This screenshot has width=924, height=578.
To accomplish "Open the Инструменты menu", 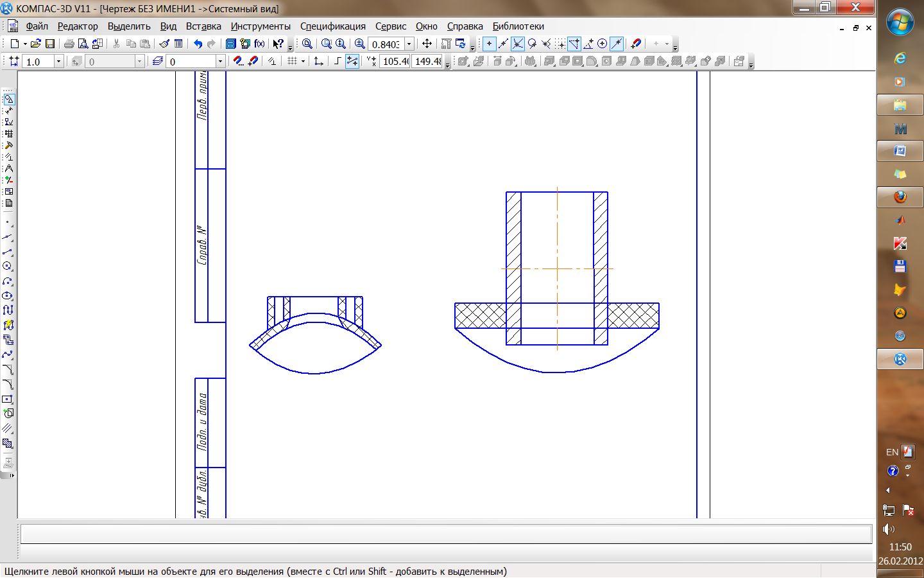I will coord(261,26).
